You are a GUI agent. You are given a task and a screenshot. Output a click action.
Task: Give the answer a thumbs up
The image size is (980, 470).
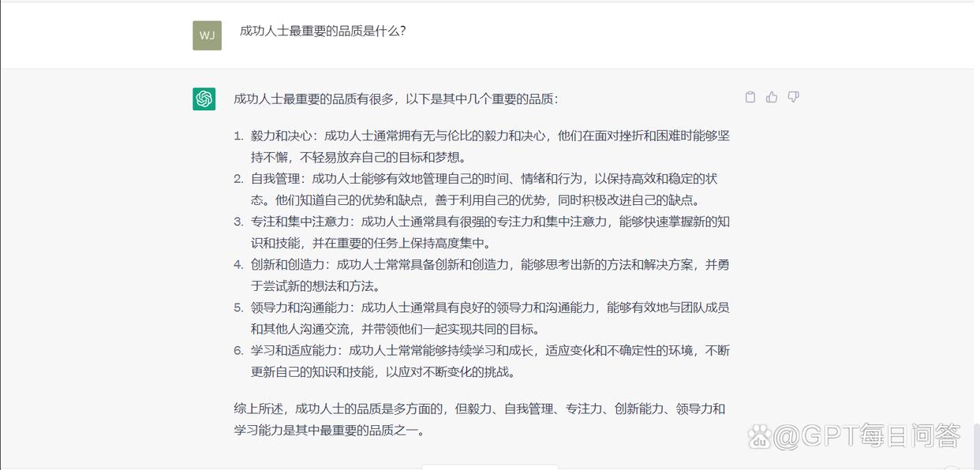[x=772, y=97]
